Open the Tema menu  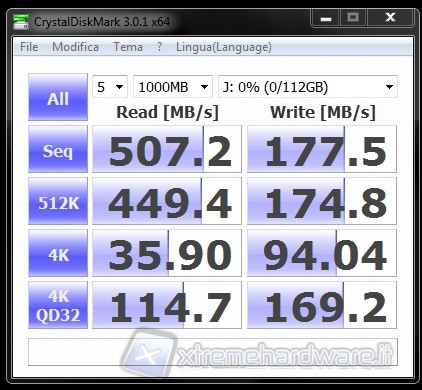[128, 47]
